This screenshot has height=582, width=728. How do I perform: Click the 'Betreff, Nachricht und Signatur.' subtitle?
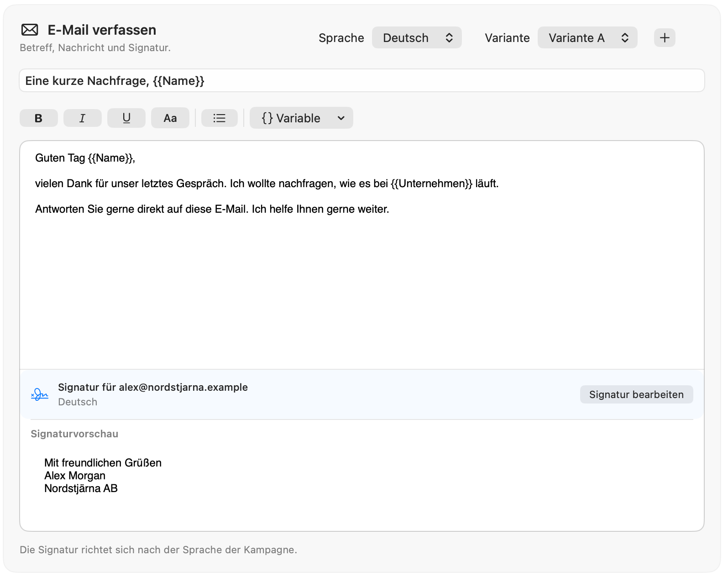pos(95,47)
